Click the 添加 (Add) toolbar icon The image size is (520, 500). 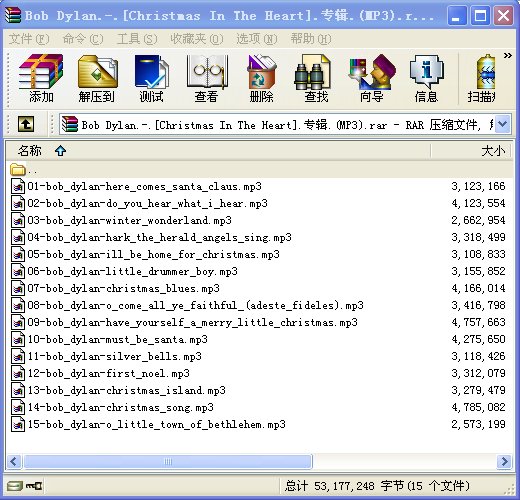click(x=41, y=79)
